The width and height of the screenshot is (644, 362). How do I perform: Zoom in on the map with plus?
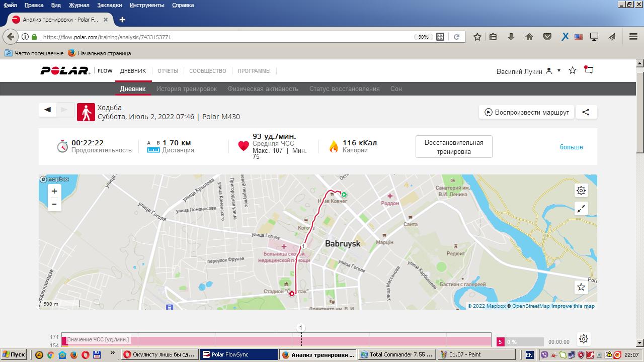54,191
